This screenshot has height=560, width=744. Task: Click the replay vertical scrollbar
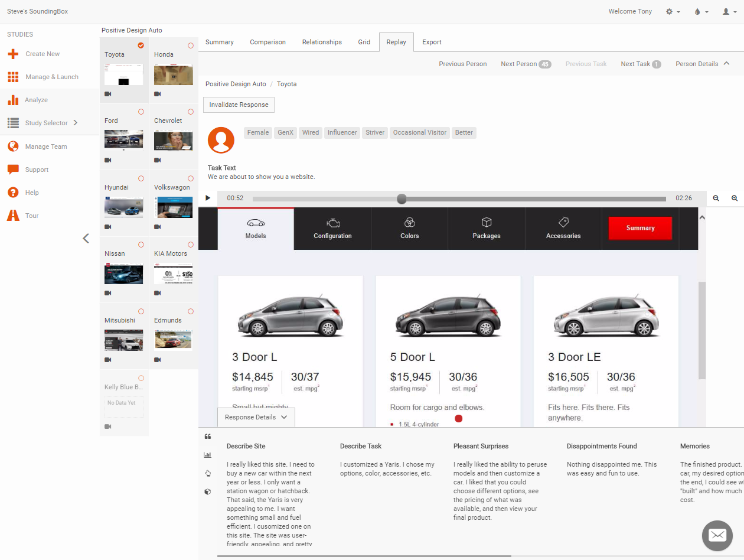702,330
